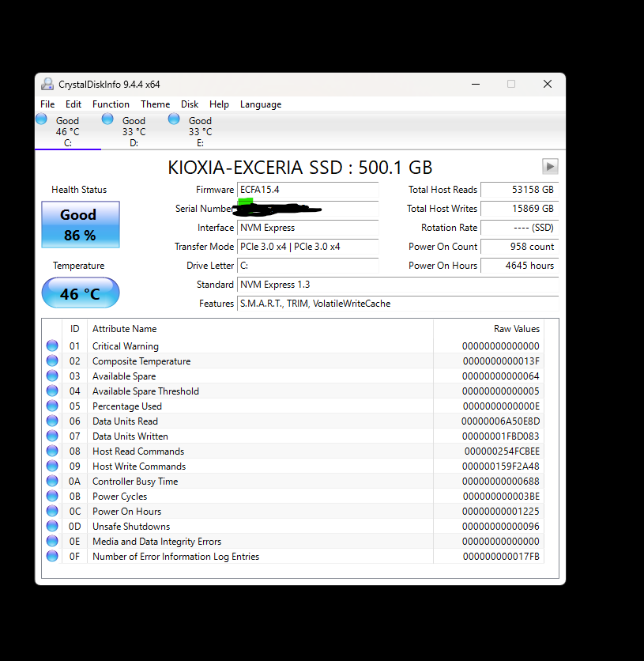644x661 pixels.
Task: Click the Drive Letter field C:
Action: pos(308,266)
